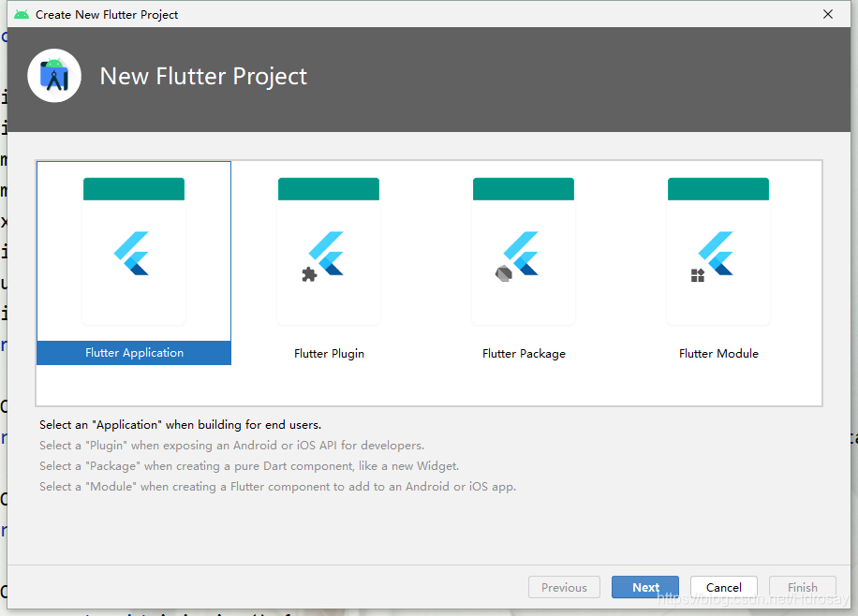Click the disabled Finish button
Viewport: 858px width, 616px height.
802,587
